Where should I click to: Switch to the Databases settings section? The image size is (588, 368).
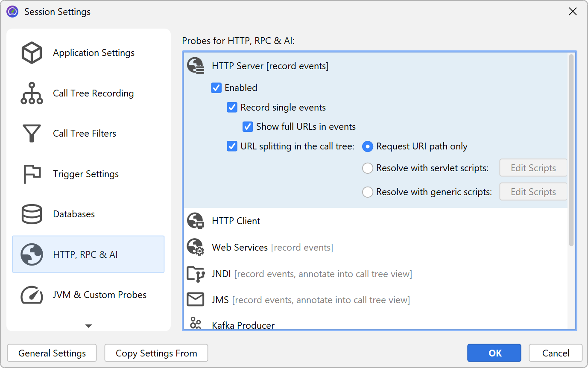tap(74, 214)
